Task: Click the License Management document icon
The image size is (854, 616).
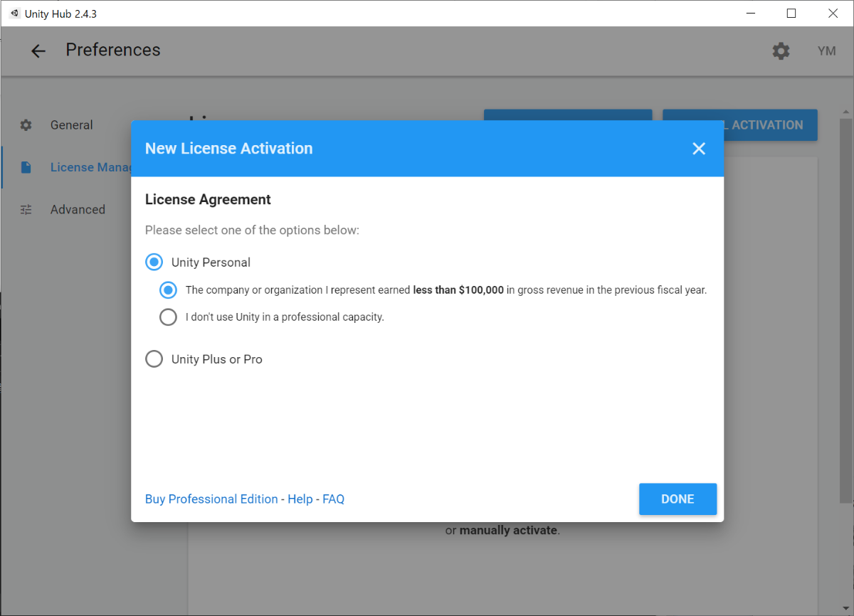Action: (x=26, y=167)
